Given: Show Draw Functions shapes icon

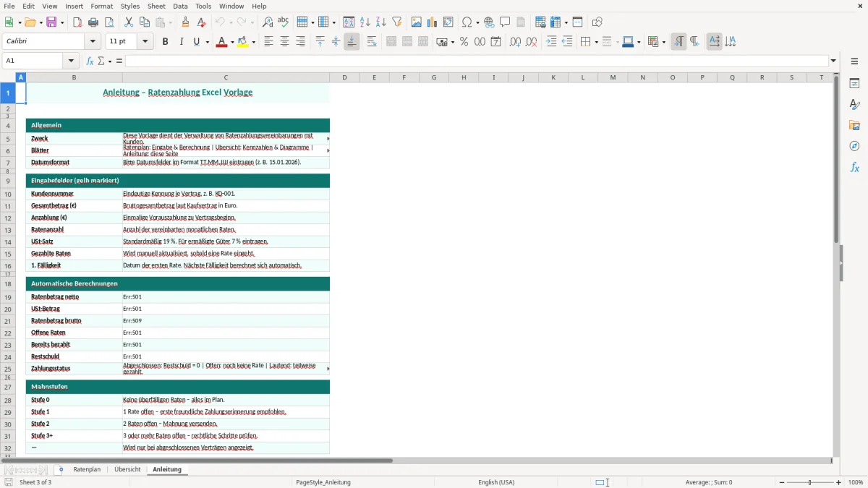Looking at the screenshot, I should pyautogui.click(x=597, y=22).
